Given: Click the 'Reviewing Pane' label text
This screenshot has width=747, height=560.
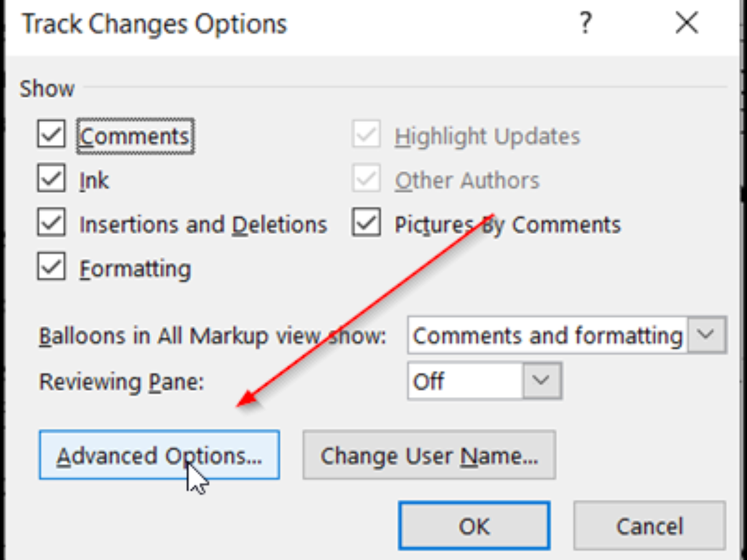Looking at the screenshot, I should pos(122,381).
